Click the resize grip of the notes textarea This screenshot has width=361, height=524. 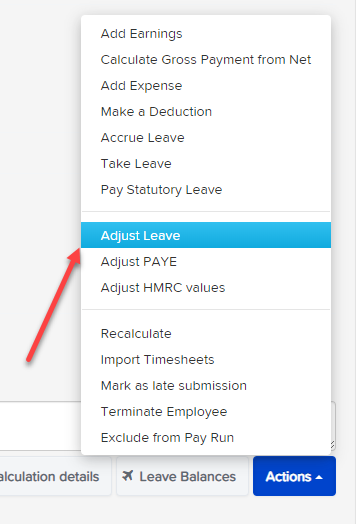coord(333,445)
